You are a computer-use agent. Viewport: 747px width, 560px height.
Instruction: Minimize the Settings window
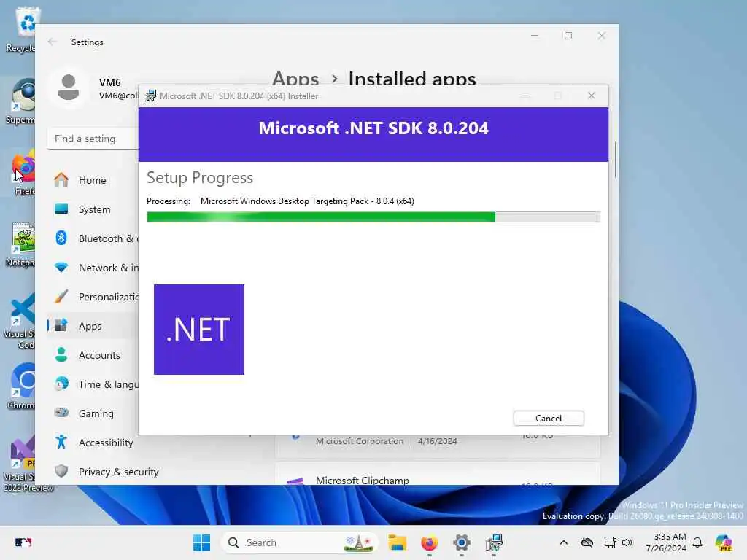tap(535, 36)
